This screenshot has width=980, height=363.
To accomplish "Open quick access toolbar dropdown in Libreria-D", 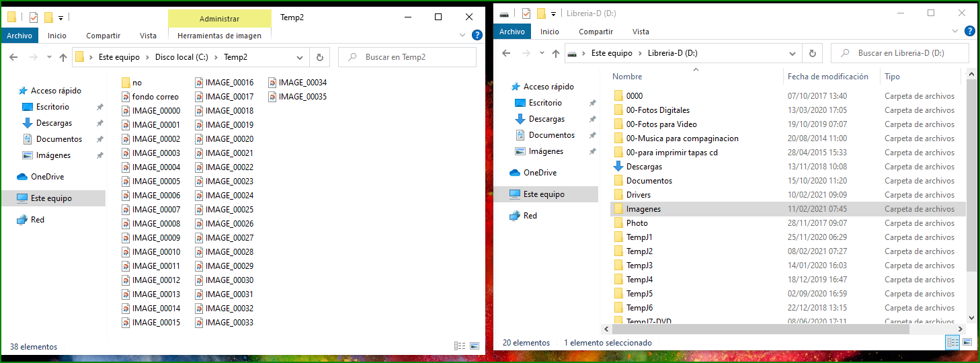I will click(x=554, y=13).
